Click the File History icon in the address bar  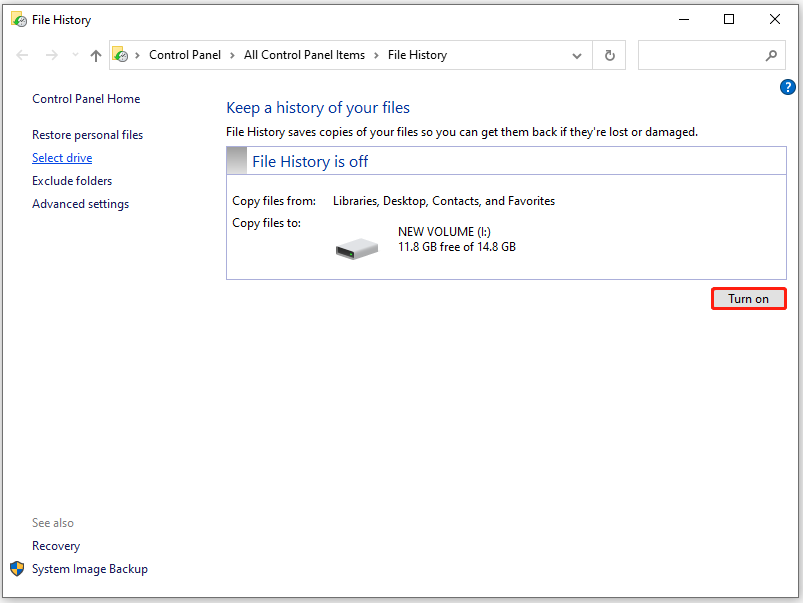[120, 55]
